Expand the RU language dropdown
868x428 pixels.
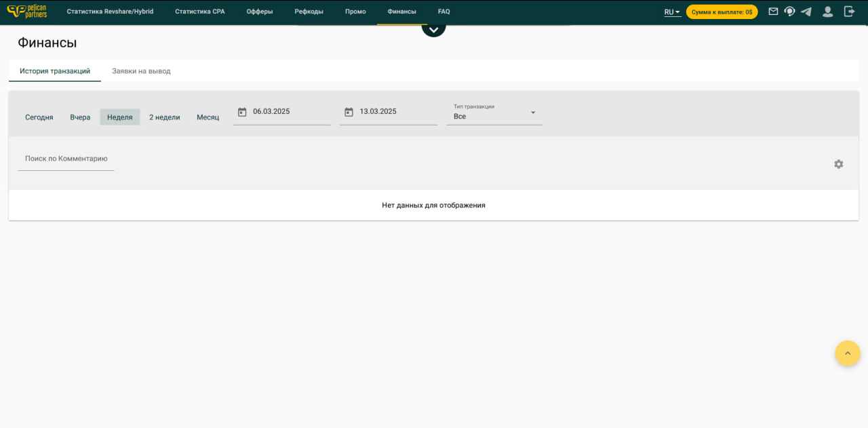tap(672, 12)
